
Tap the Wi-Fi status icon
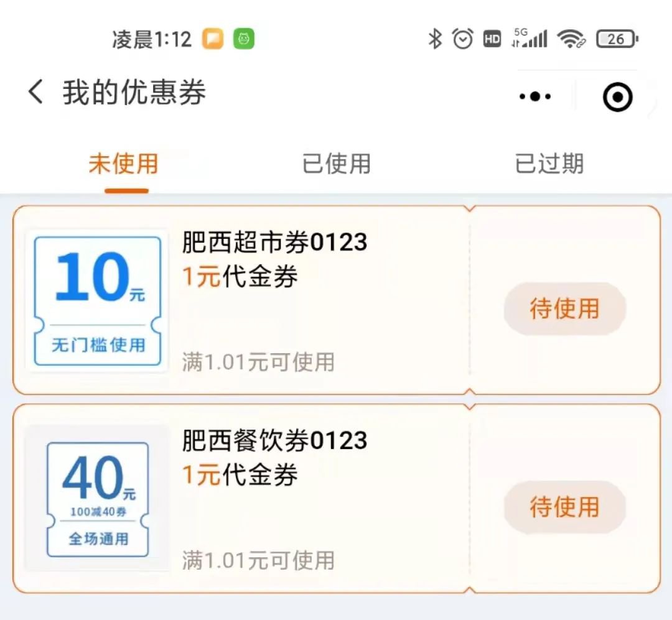pos(571,39)
